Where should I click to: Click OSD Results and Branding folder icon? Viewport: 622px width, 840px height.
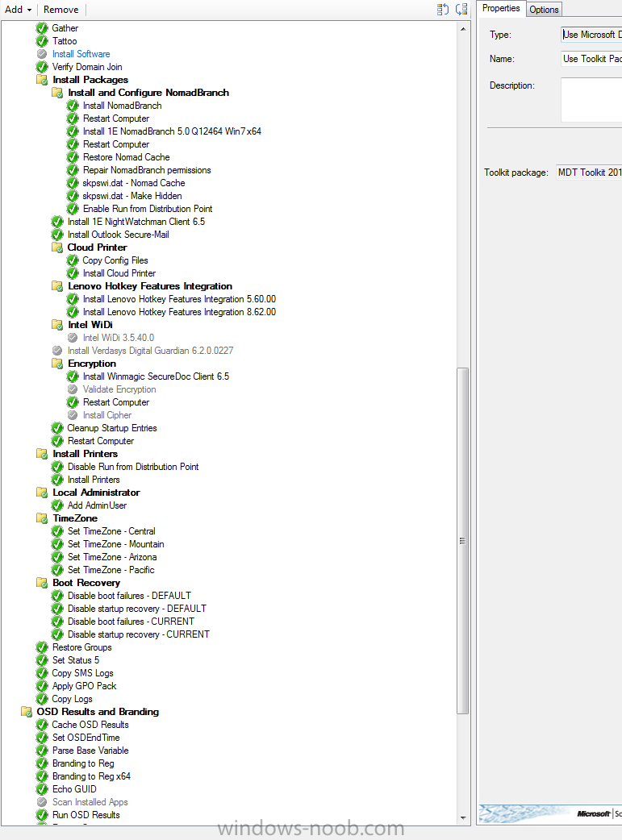click(x=27, y=712)
